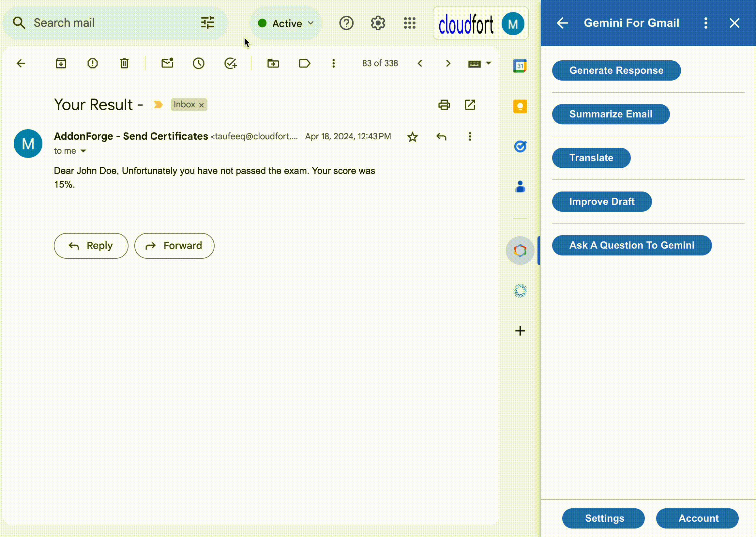Viewport: 756px width, 537px height.
Task: Click the Forward button
Action: pyautogui.click(x=174, y=246)
